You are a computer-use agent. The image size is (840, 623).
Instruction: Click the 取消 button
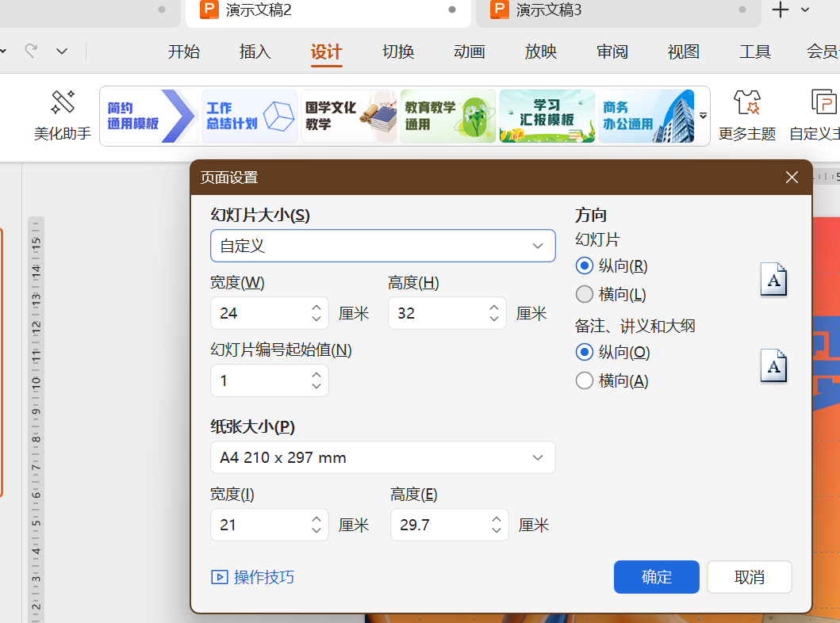click(x=749, y=577)
